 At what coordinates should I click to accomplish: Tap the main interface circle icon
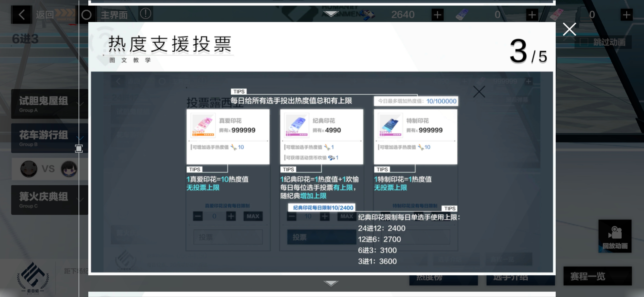click(x=86, y=15)
